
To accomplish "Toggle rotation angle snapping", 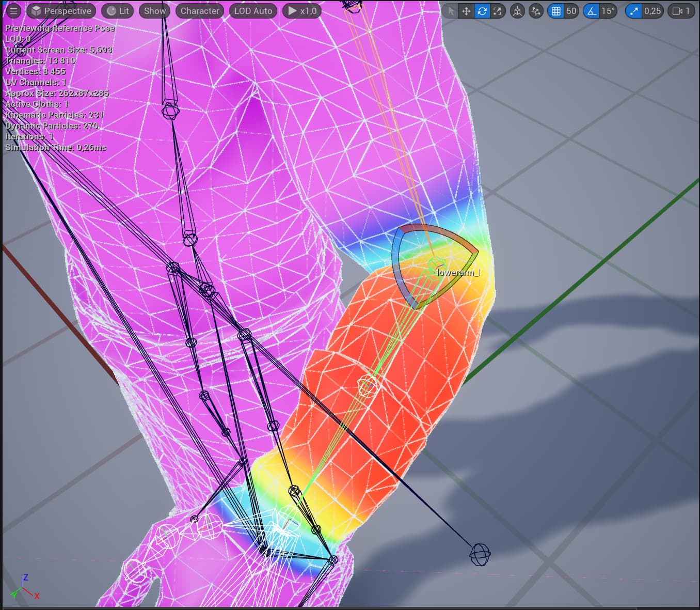I will (x=592, y=11).
